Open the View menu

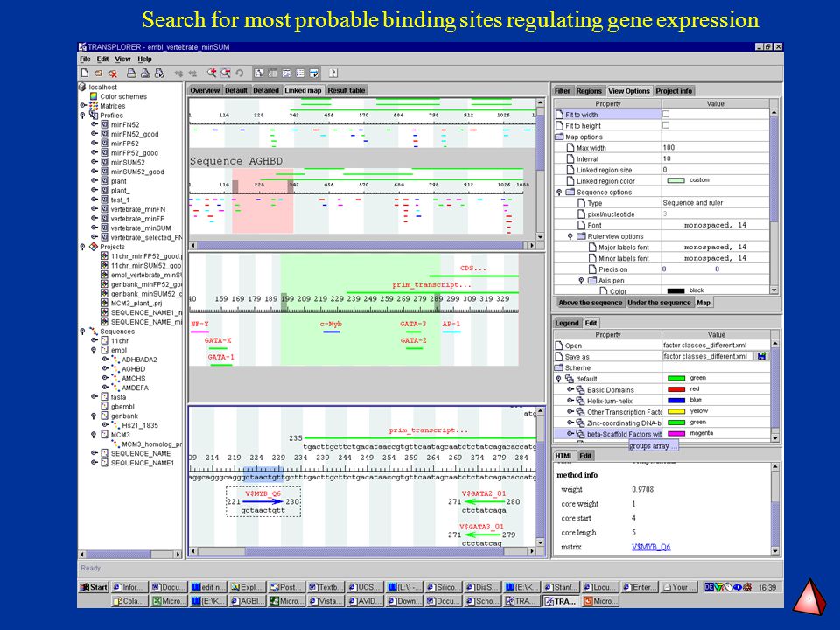122,59
